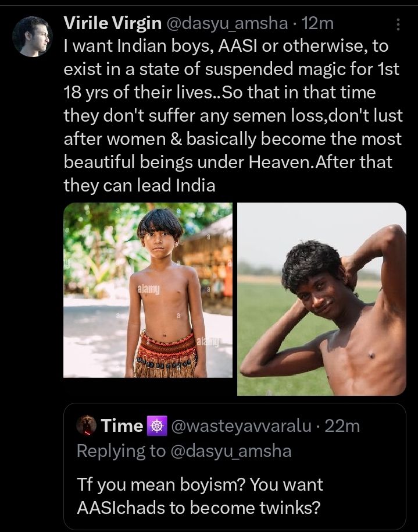
Task: Click the Time user's small avatar
Action: coord(88,426)
